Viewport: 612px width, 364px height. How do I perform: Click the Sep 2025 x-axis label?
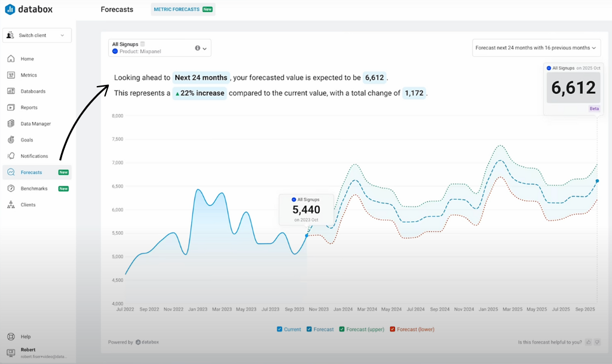[585, 309]
